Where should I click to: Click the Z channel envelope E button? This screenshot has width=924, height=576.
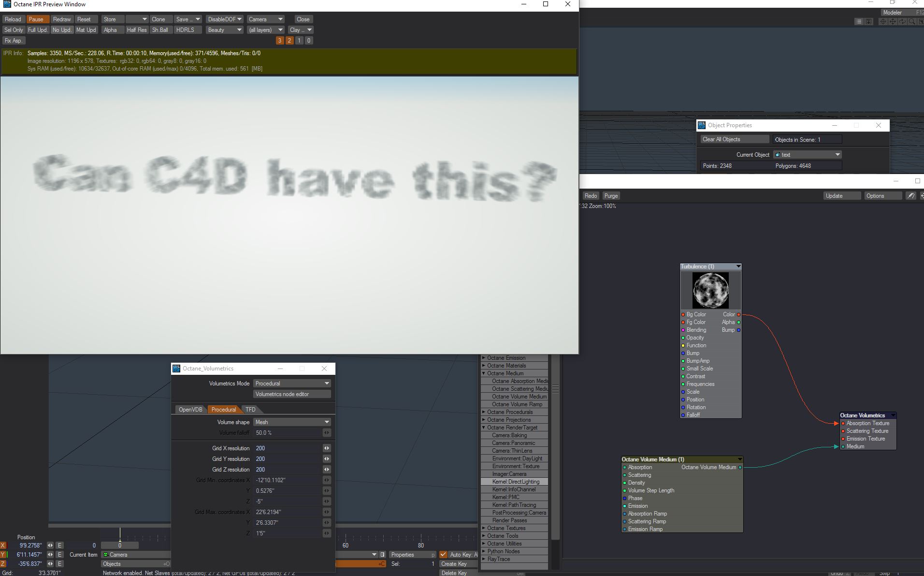pyautogui.click(x=59, y=564)
